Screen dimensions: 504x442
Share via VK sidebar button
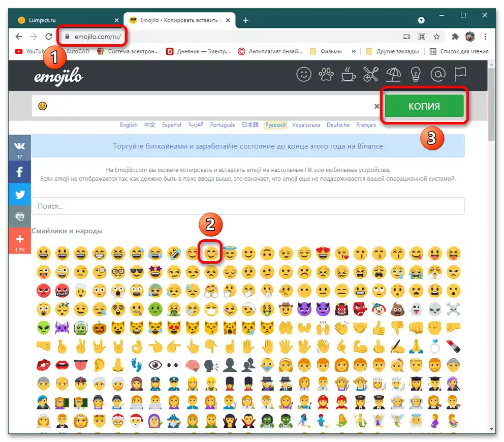[20, 148]
